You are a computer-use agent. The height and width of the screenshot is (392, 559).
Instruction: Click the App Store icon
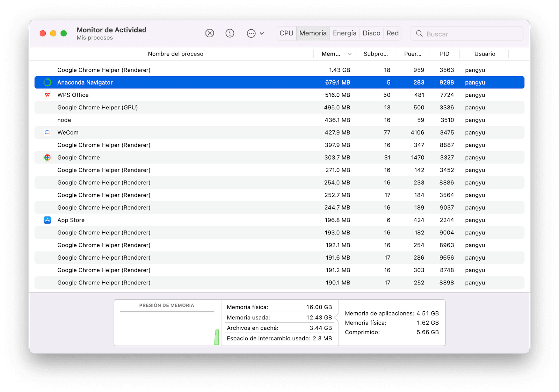(x=48, y=220)
